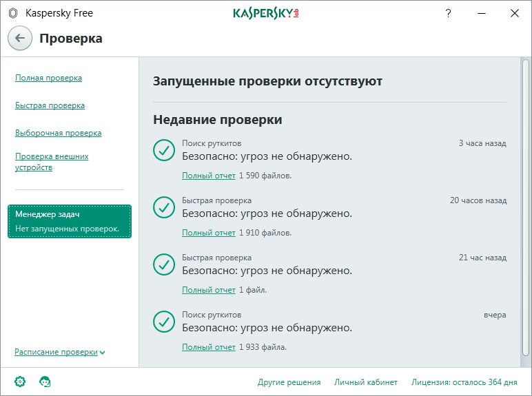532x396 pixels.
Task: Click the Недавние проверки heading
Action: (218, 120)
